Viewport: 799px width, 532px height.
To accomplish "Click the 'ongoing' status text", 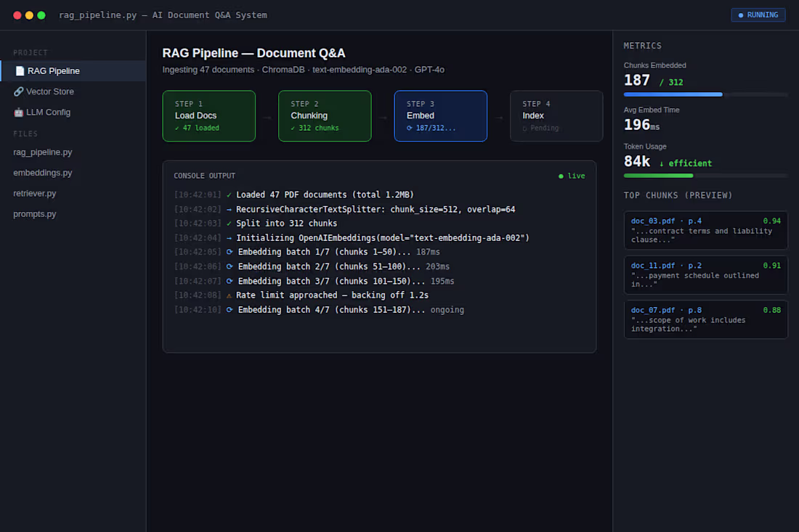I will pos(447,309).
